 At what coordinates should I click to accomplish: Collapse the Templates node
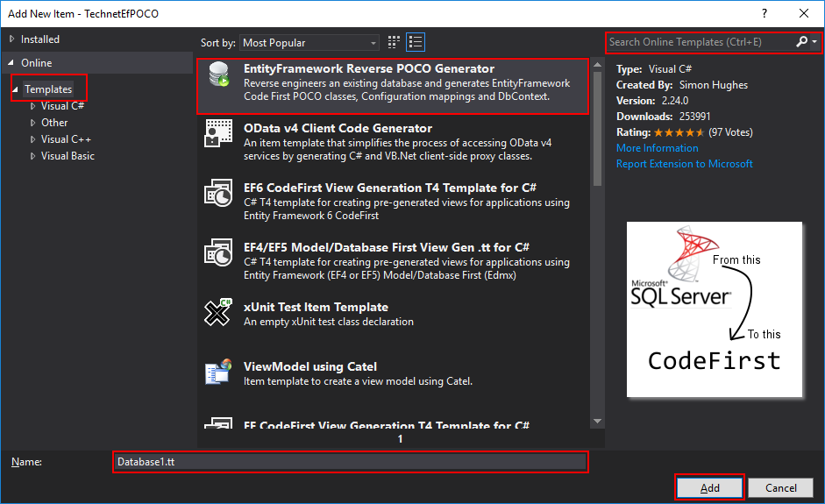(x=15, y=89)
